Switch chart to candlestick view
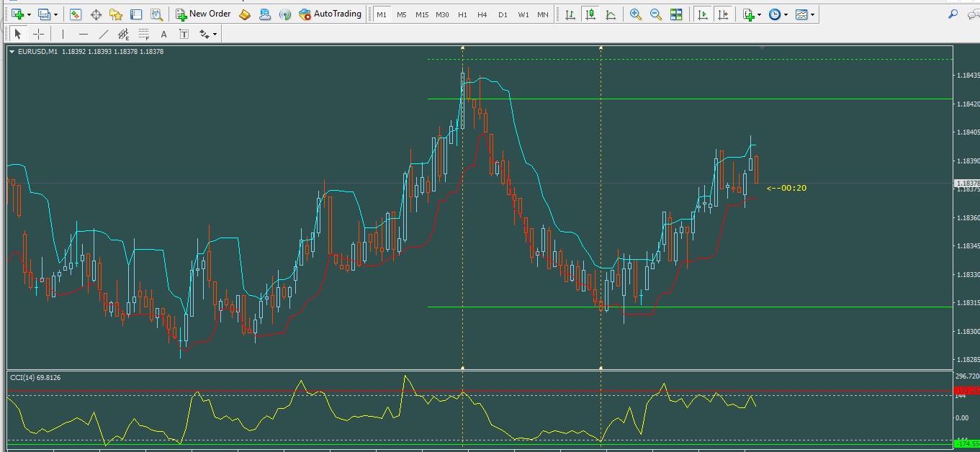 (x=590, y=14)
